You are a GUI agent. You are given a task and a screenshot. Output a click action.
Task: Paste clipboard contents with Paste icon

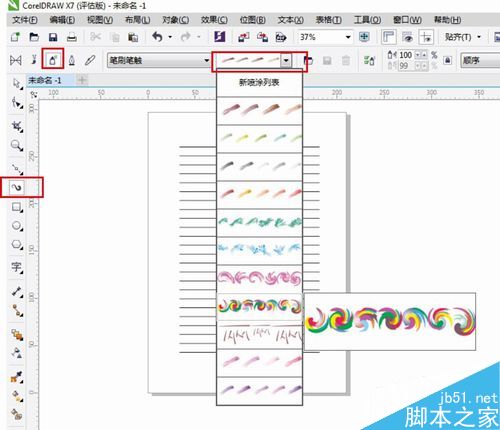(133, 37)
